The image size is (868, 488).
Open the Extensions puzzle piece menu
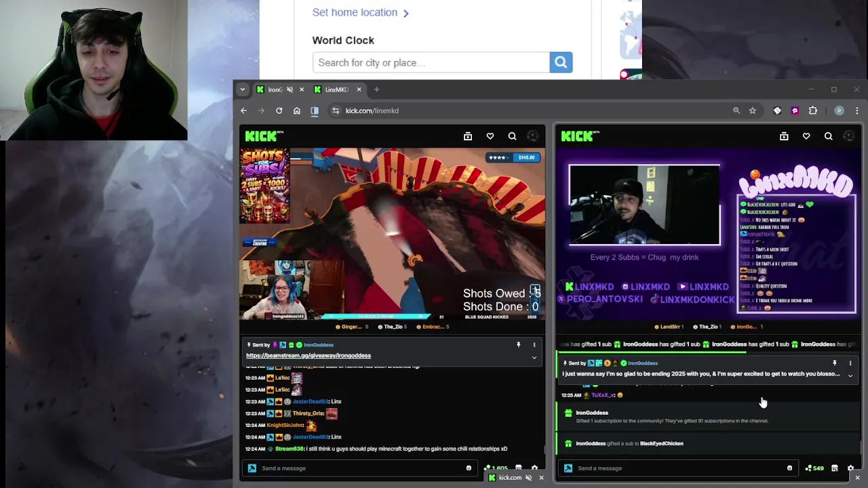[x=813, y=110]
